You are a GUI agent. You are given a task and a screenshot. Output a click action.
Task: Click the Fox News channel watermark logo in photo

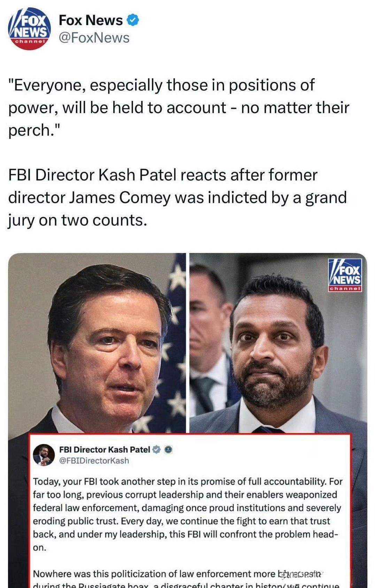tap(345, 275)
